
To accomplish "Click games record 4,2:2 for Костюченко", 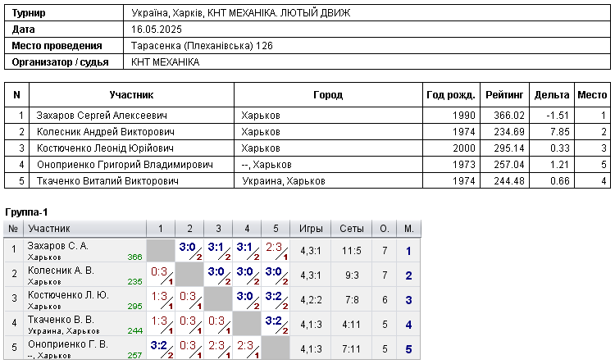I will [311, 300].
